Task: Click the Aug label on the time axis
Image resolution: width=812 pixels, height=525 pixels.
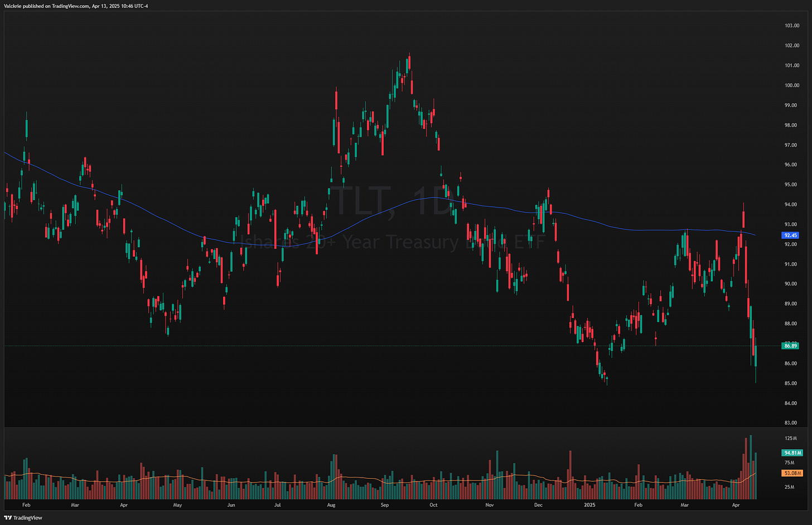Action: click(331, 505)
